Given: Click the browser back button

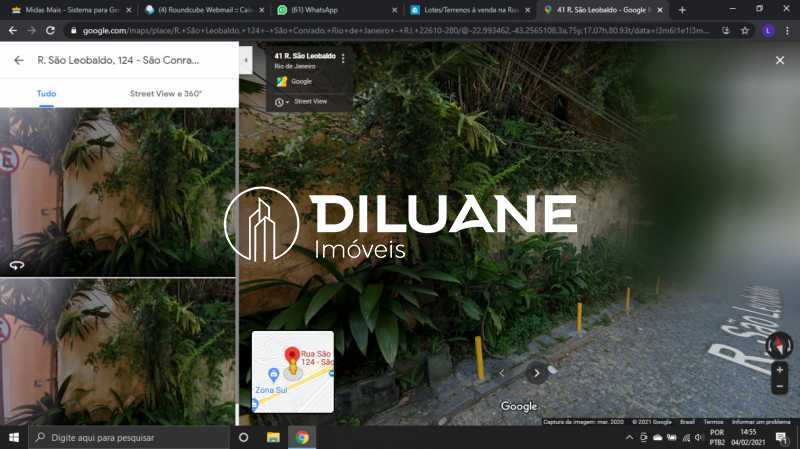Looking at the screenshot, I should (13, 31).
